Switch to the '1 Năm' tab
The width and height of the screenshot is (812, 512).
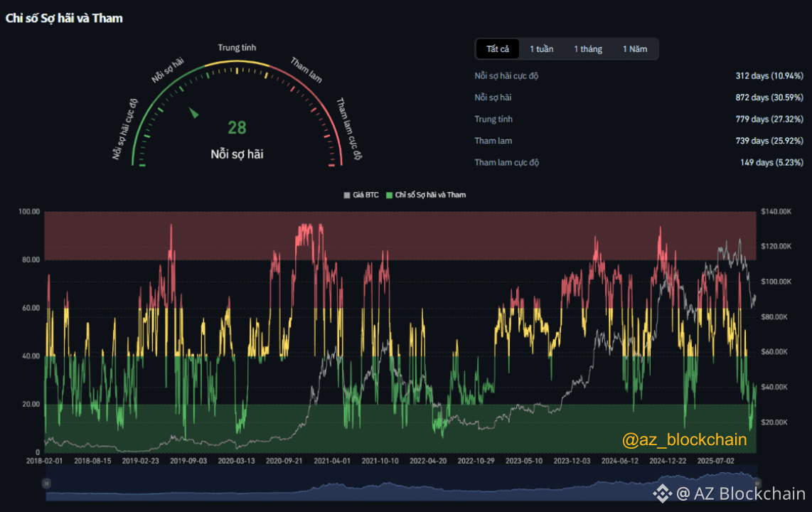coord(635,49)
